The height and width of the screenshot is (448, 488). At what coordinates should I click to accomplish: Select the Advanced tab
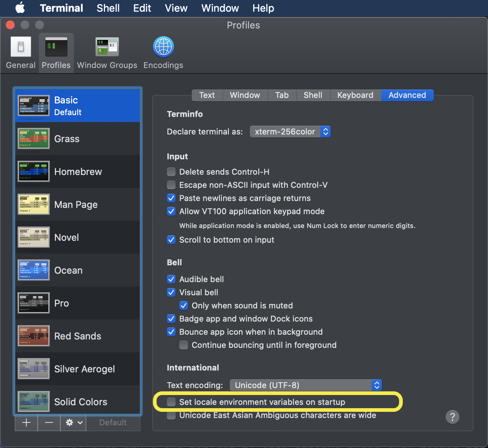point(407,95)
